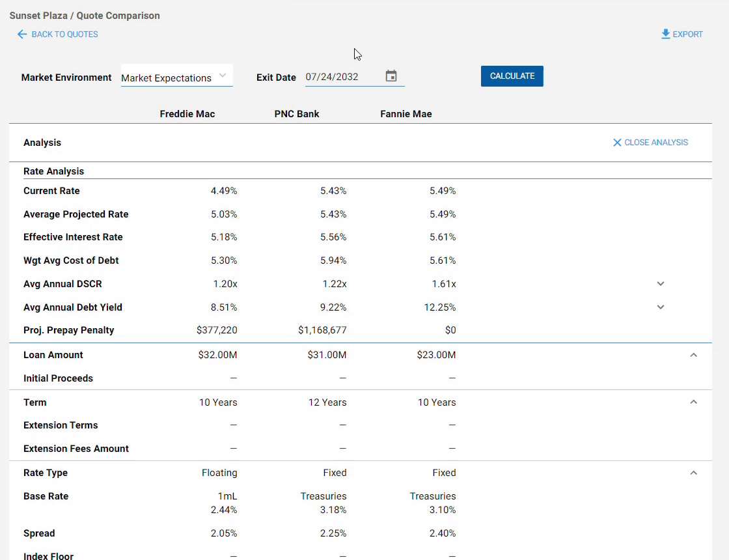Click Fannie Mae's 1.61x DSCR value
Screen dimensions: 729x560
pyautogui.click(x=444, y=284)
